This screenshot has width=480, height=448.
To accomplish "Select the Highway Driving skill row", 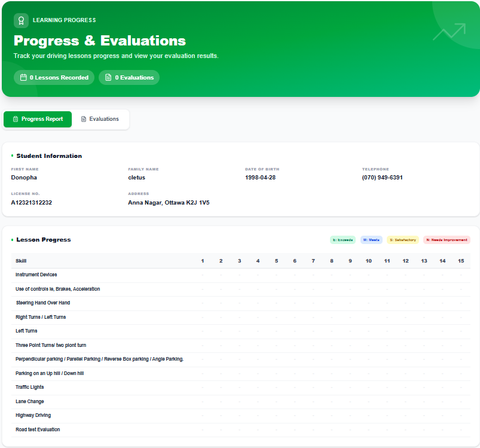I will coord(33,415).
